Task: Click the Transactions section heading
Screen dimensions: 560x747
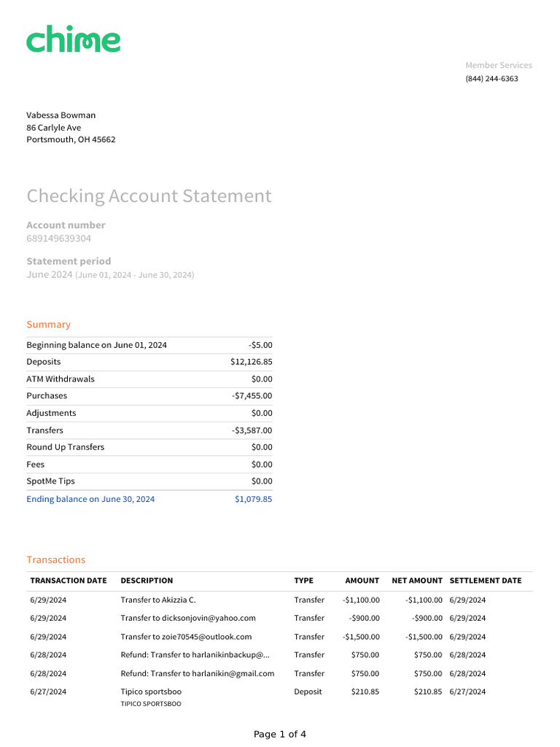Action: (x=56, y=560)
